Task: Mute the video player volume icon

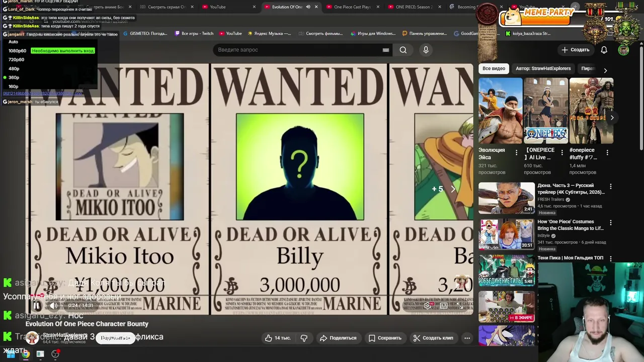Action: click(53, 305)
